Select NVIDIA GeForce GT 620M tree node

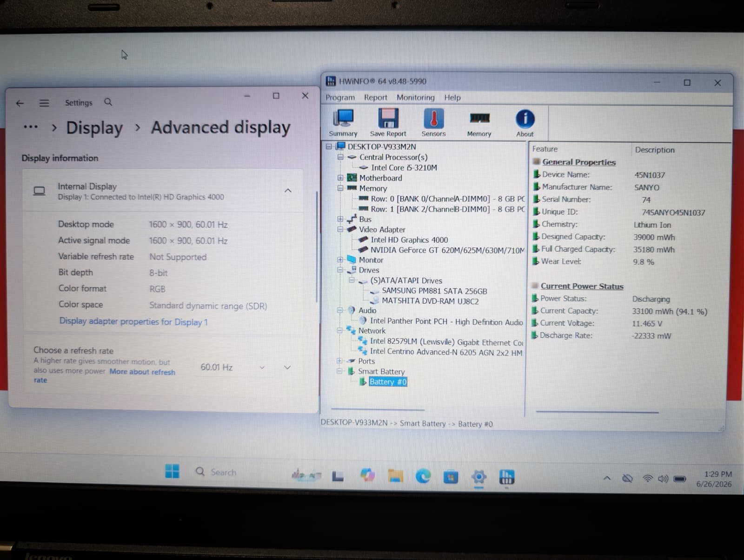[447, 250]
